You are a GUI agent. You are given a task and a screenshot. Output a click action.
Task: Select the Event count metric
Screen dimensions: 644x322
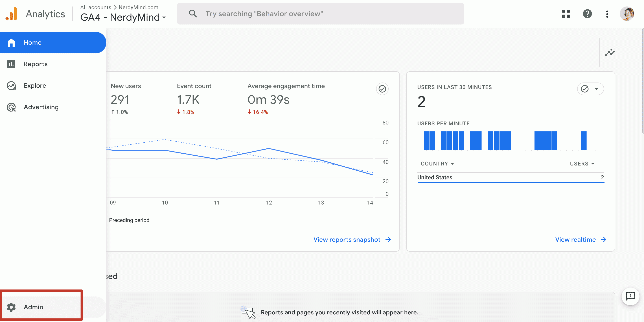click(x=194, y=86)
